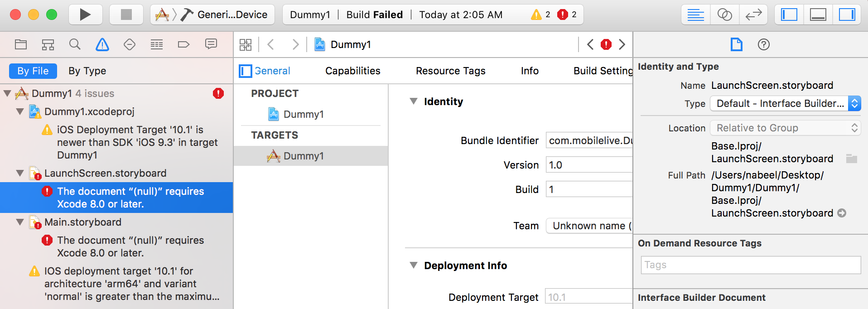Viewport: 868px width, 309px height.
Task: Open the file Type dropdown
Action: (786, 104)
